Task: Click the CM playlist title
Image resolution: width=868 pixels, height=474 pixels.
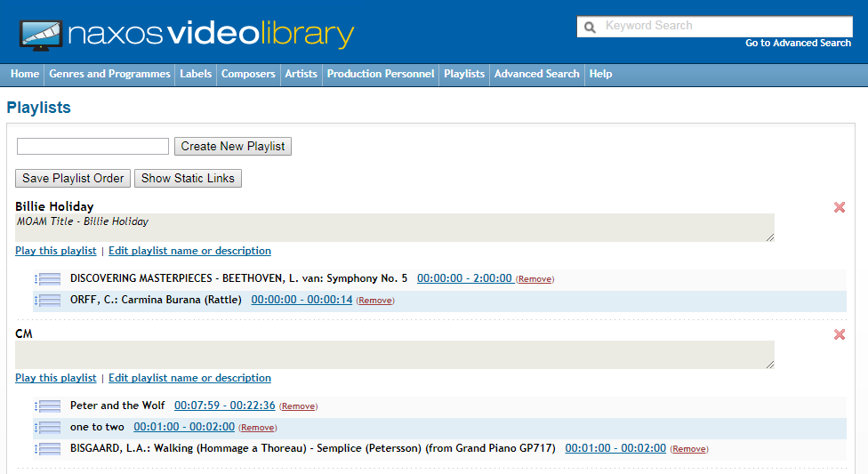Action: tap(24, 333)
